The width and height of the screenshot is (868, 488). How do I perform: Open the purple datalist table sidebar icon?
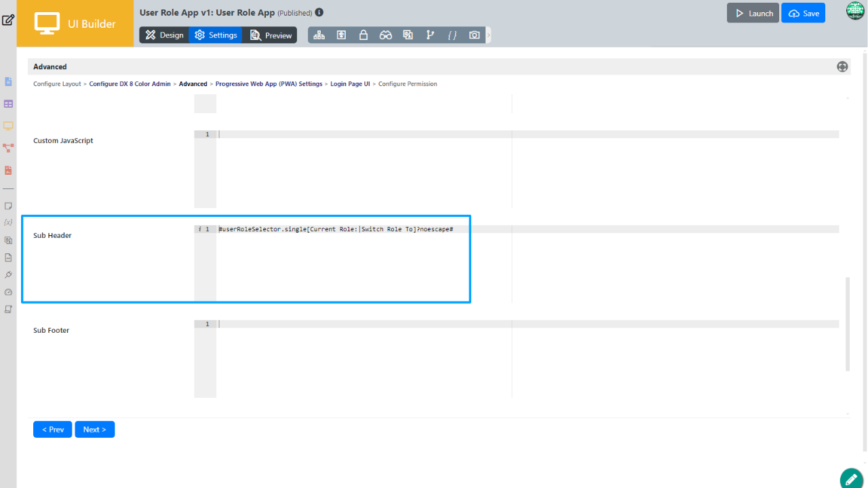pos(8,104)
